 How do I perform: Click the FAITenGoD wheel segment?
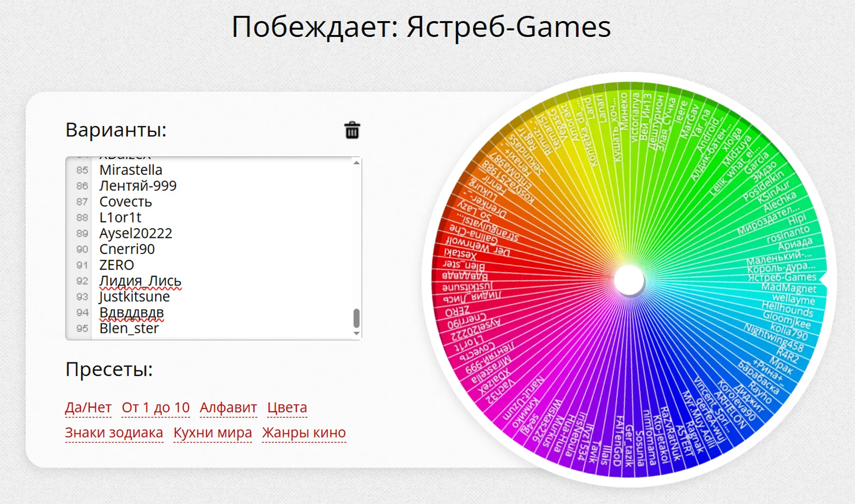(620, 441)
